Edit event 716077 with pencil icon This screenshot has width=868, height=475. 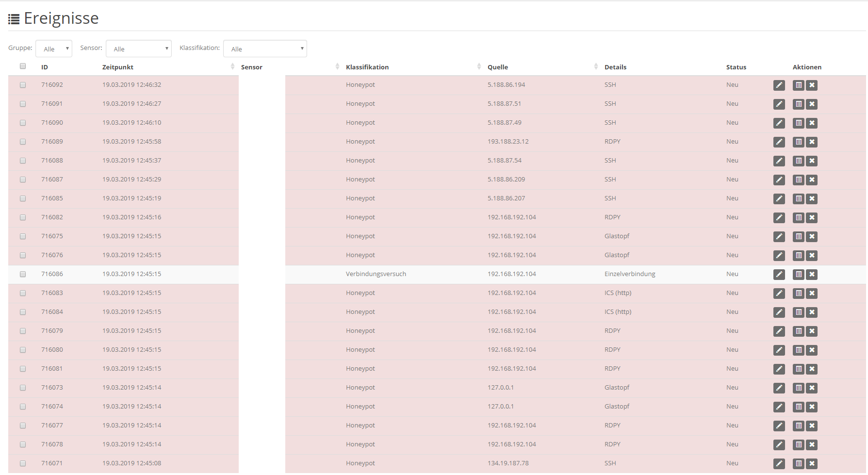[x=779, y=426]
